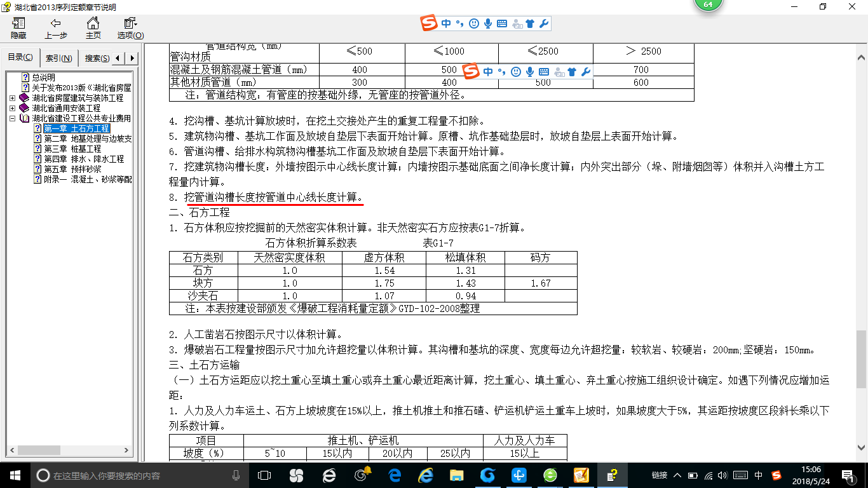Click the left tab-scroll arrow beside 搜索(S)
This screenshot has height=488, width=868.
click(x=119, y=58)
